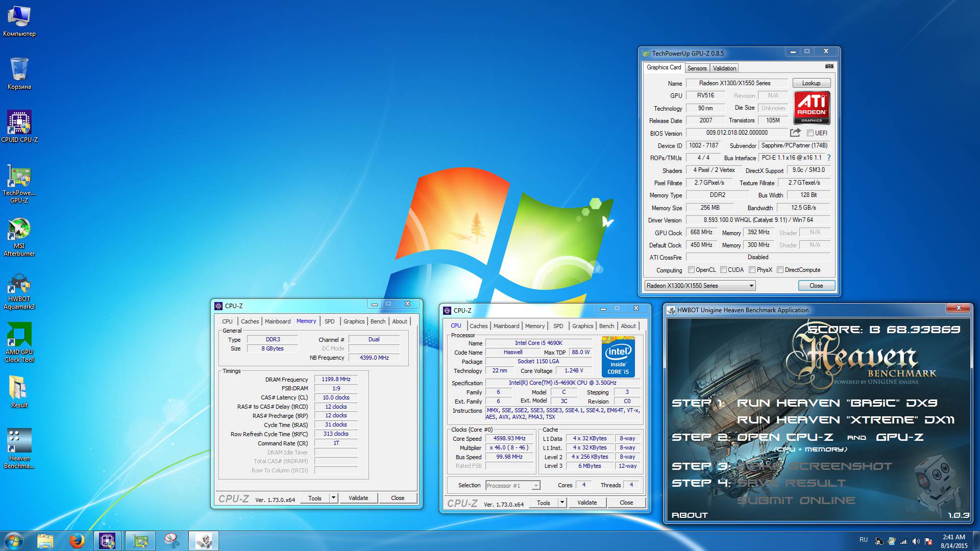Click Close button in GPU-Z window
The image size is (980, 551).
point(816,286)
